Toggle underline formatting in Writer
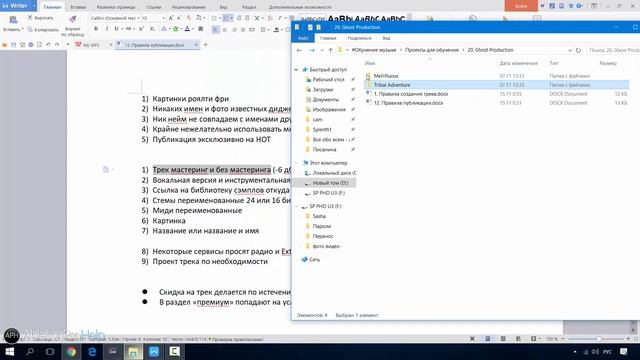The height and width of the screenshot is (360, 640). pyautogui.click(x=116, y=29)
